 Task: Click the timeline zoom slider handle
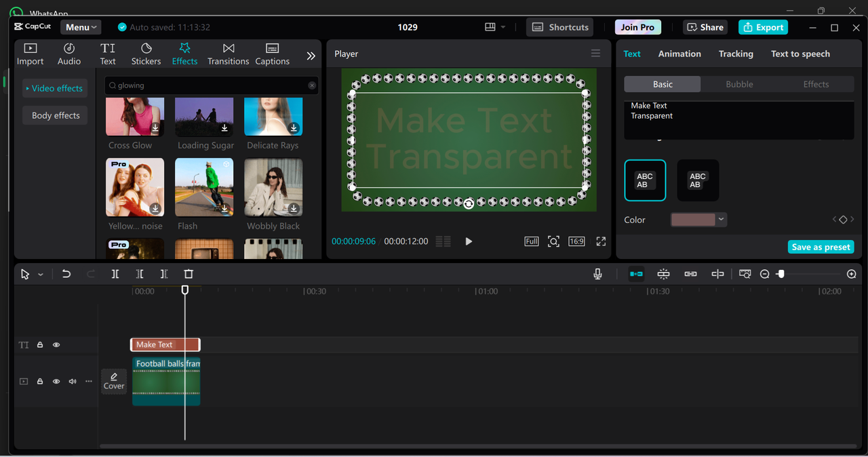(x=781, y=274)
